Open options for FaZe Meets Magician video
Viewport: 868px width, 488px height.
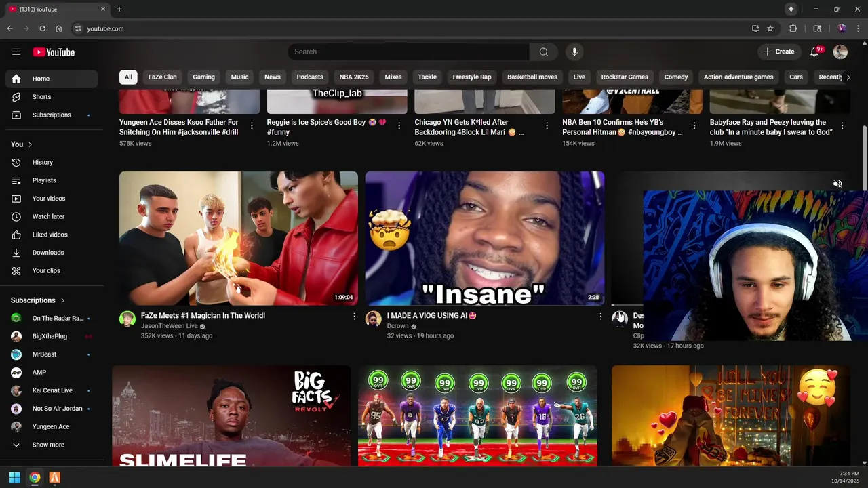click(x=354, y=317)
